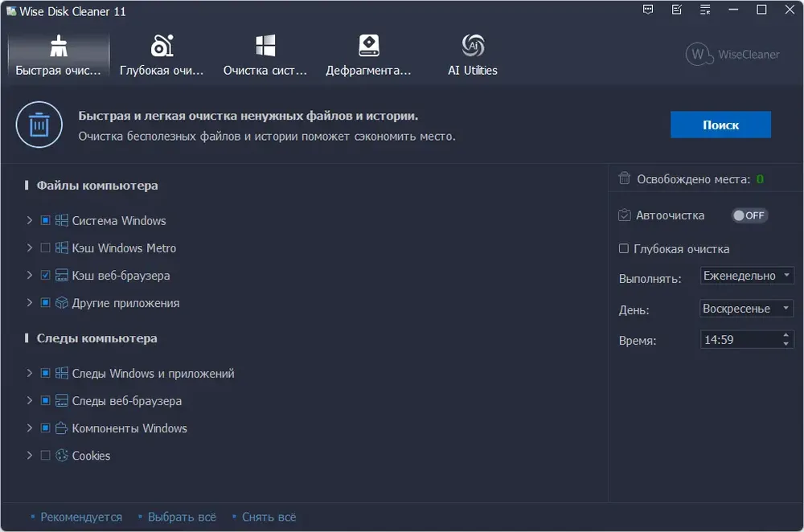Image resolution: width=804 pixels, height=532 pixels.
Task: Click the Выбрать всё link
Action: coord(182,517)
